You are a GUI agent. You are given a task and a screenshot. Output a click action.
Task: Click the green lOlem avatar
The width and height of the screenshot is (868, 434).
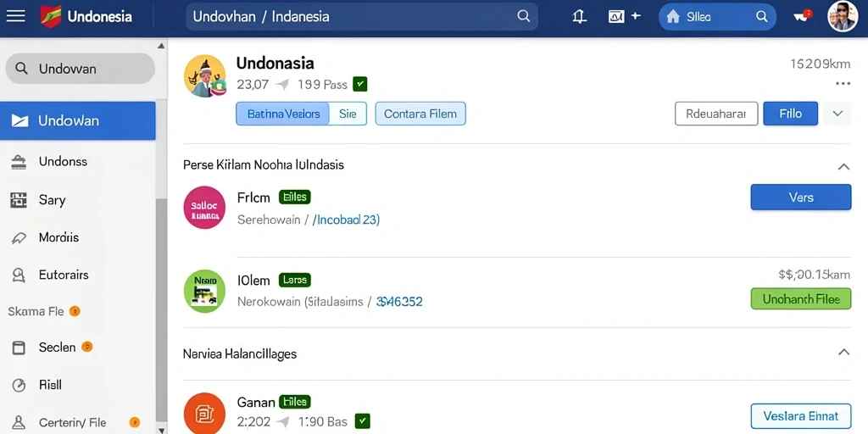[x=204, y=292]
